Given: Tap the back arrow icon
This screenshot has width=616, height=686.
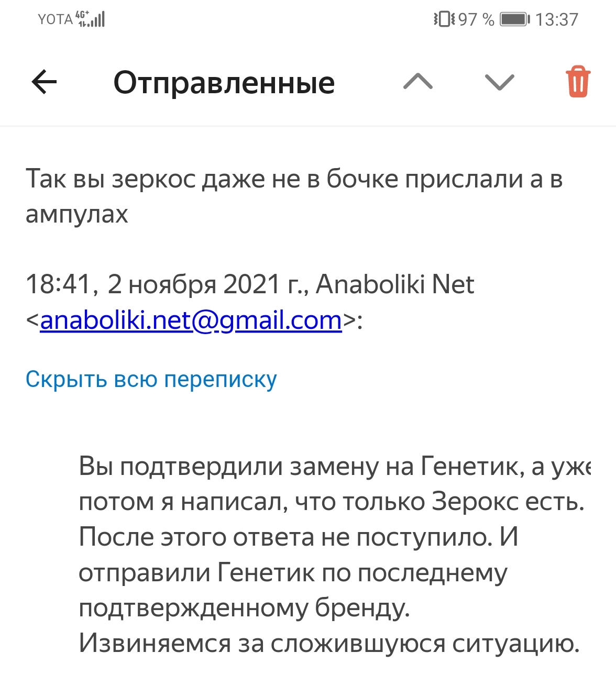Looking at the screenshot, I should (44, 82).
